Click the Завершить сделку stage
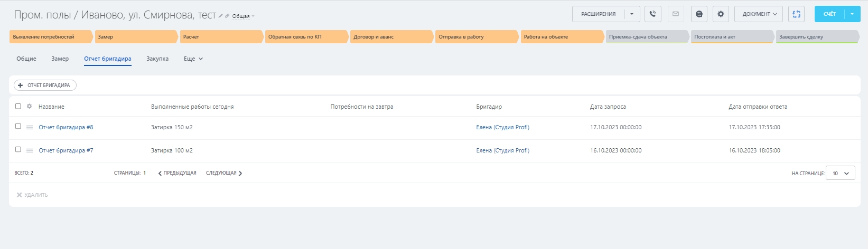Image resolution: width=868 pixels, height=249 pixels. click(817, 37)
